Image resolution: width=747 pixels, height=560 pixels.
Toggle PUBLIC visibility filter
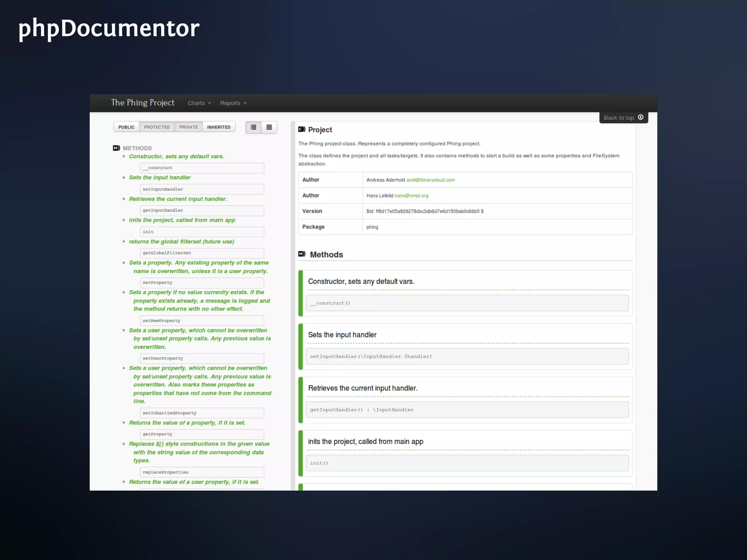(126, 127)
